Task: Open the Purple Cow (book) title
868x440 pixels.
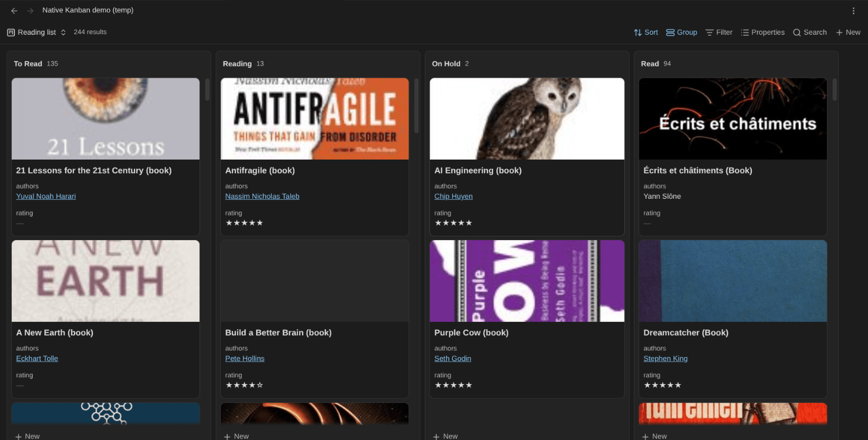Action: coord(471,333)
